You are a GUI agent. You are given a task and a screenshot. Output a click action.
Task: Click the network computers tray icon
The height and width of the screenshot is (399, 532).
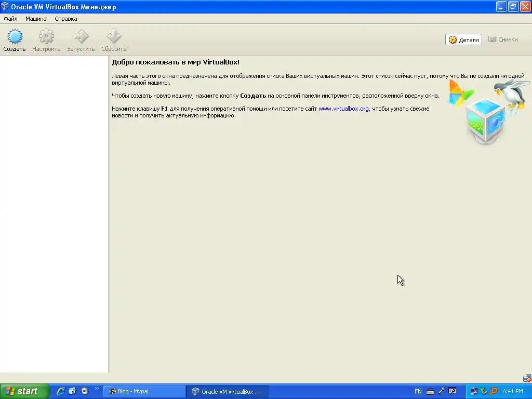(x=474, y=392)
